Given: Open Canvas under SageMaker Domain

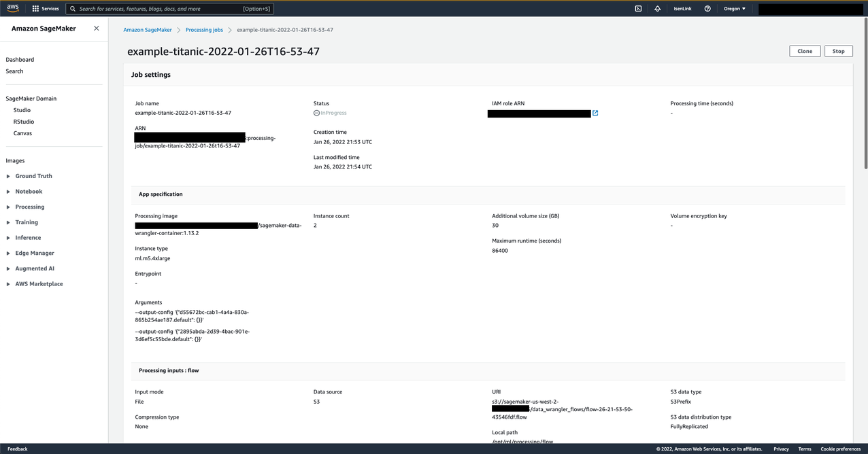Looking at the screenshot, I should pyautogui.click(x=22, y=133).
